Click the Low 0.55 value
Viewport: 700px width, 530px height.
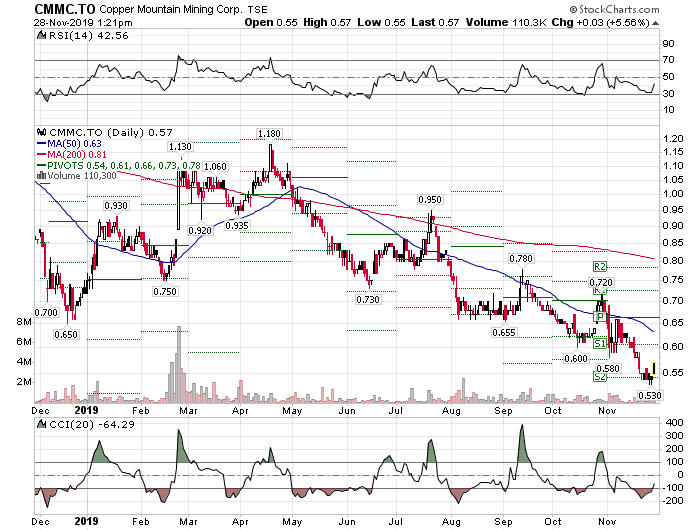tap(381, 22)
